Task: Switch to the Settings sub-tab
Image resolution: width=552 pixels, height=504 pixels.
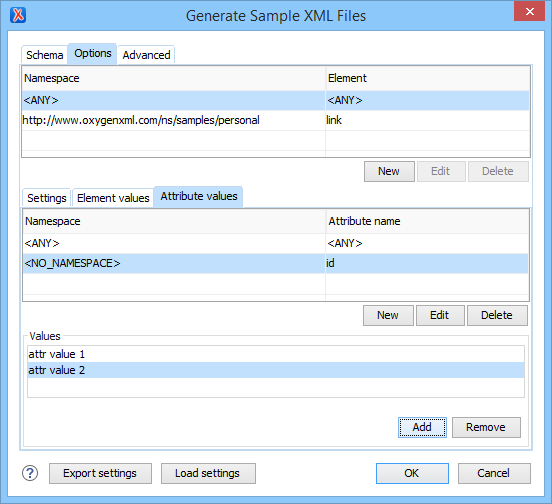Action: point(47,198)
